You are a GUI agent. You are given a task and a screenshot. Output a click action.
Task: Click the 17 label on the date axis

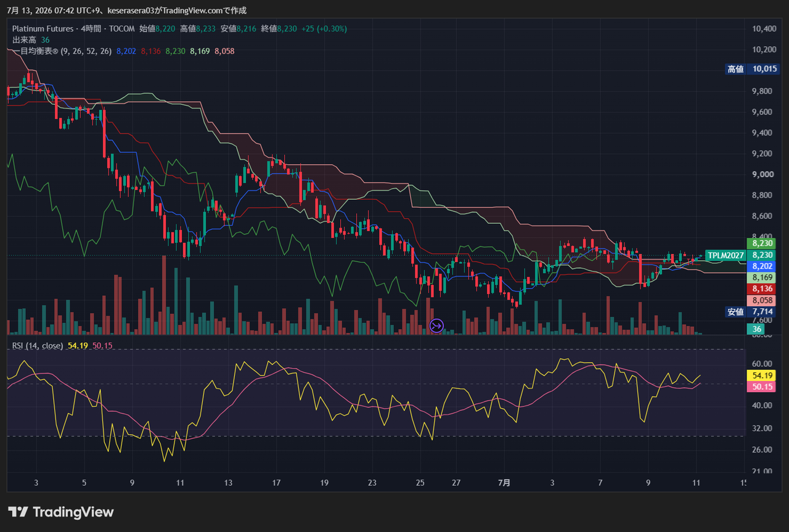pos(276,483)
